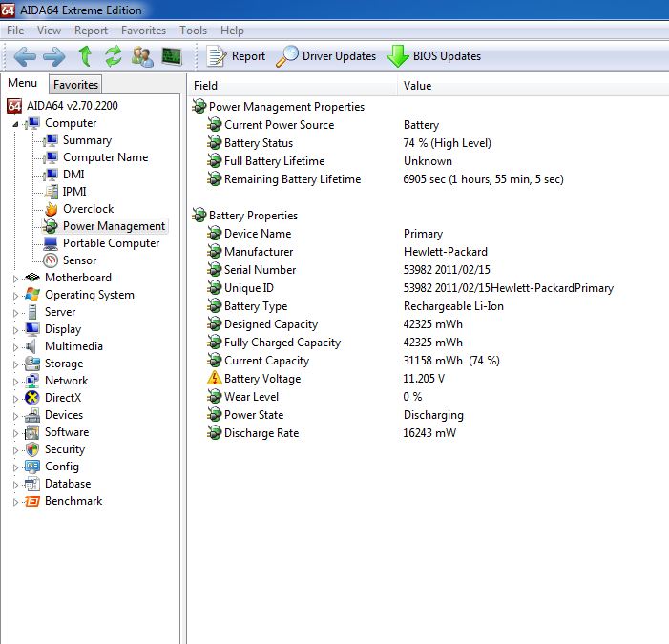
Task: Expand the Motherboard tree node
Action: pyautogui.click(x=15, y=279)
